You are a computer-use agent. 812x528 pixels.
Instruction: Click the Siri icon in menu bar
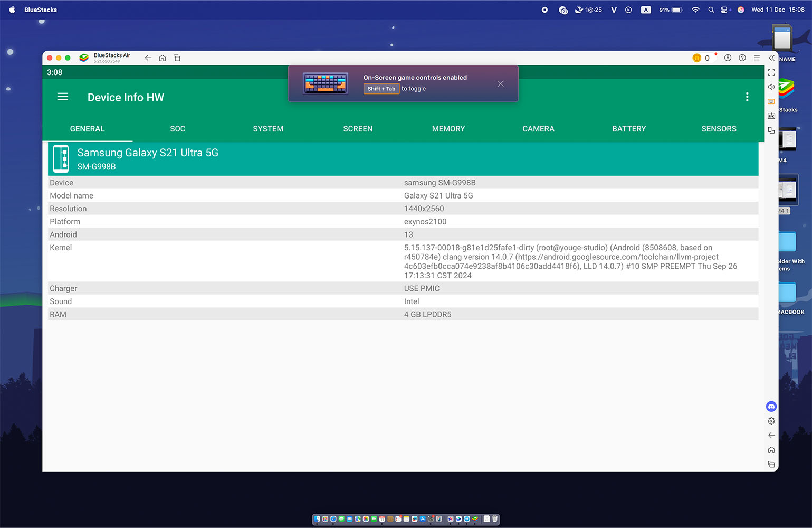click(741, 10)
